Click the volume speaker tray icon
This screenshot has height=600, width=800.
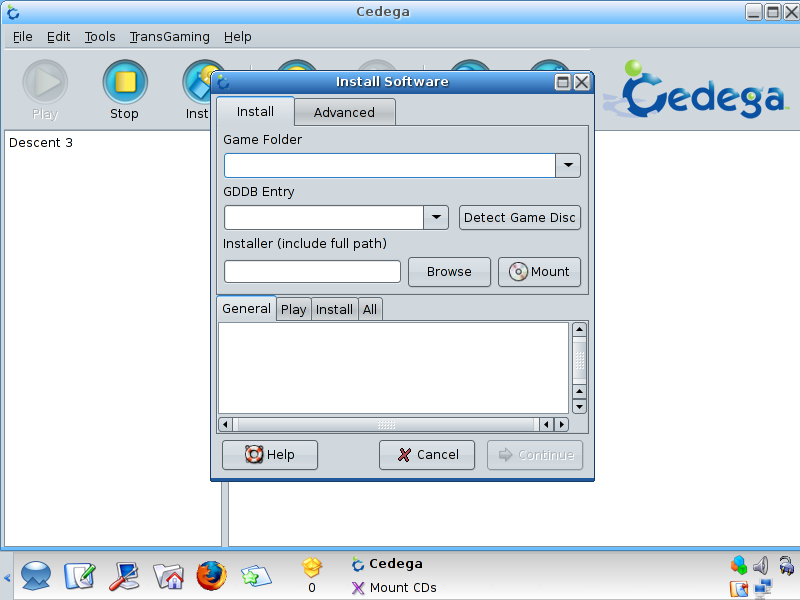[x=760, y=565]
